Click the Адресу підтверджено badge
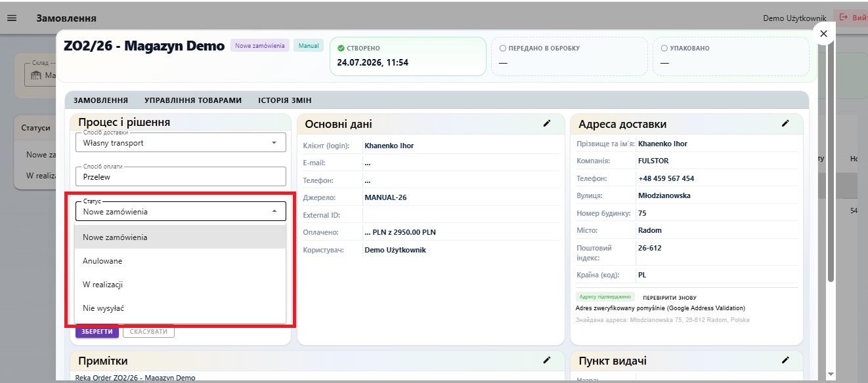The image size is (868, 383). (605, 297)
